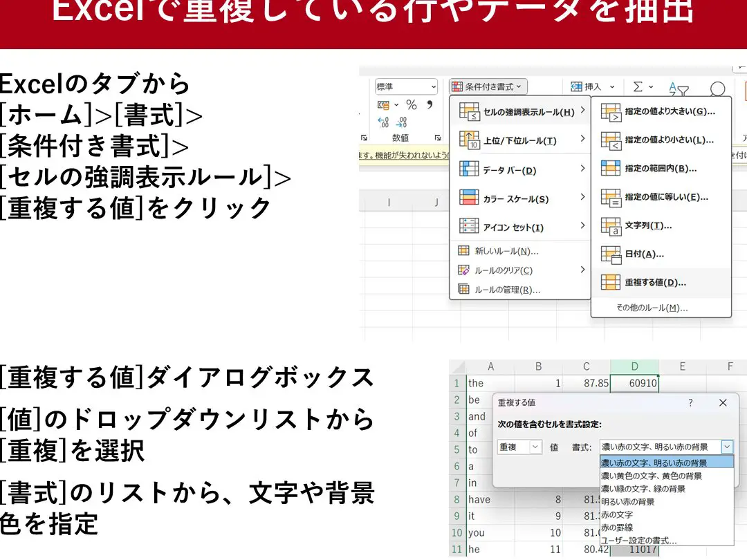747x560 pixels.
Task: Click the accounting number format icon
Action: tap(384, 105)
